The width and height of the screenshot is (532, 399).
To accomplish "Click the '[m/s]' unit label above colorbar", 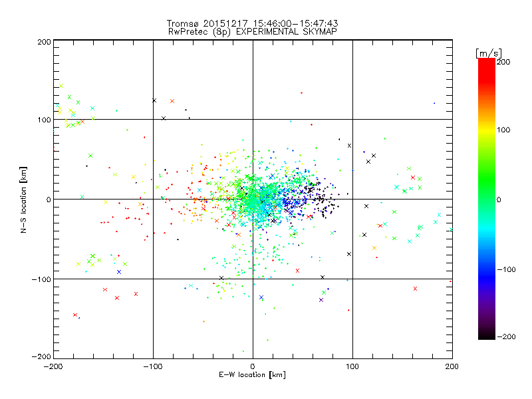I will [489, 53].
